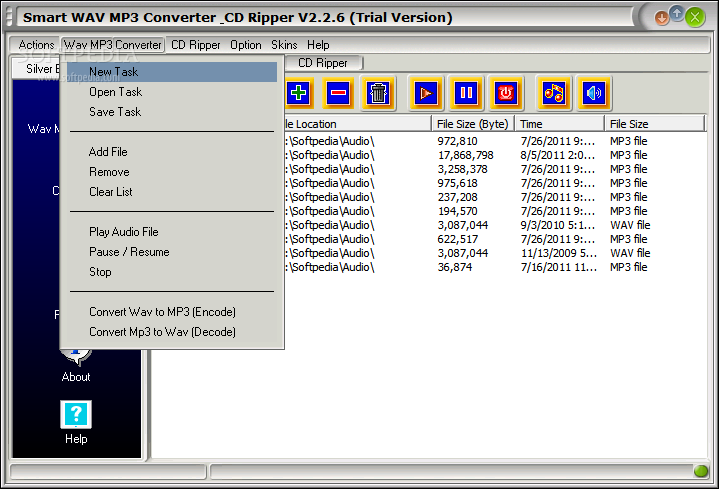Screen dimensions: 719x489
Task: Select Convert Mp3 to Wav (Decode)
Action: click(x=172, y=332)
